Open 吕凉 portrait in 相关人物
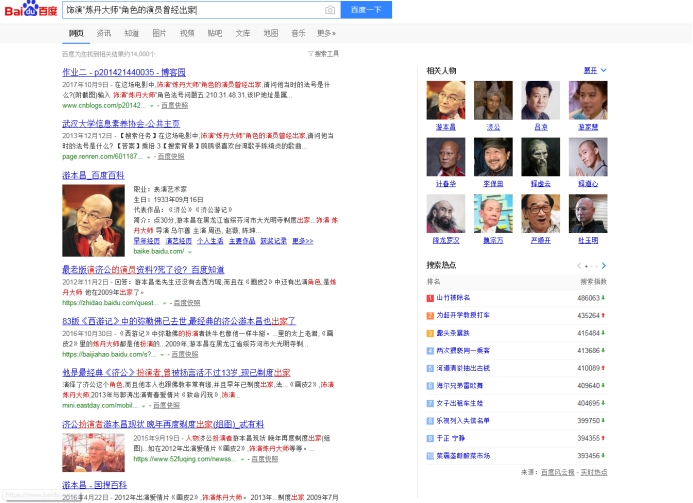This screenshot has height=503, width=693. [541, 100]
